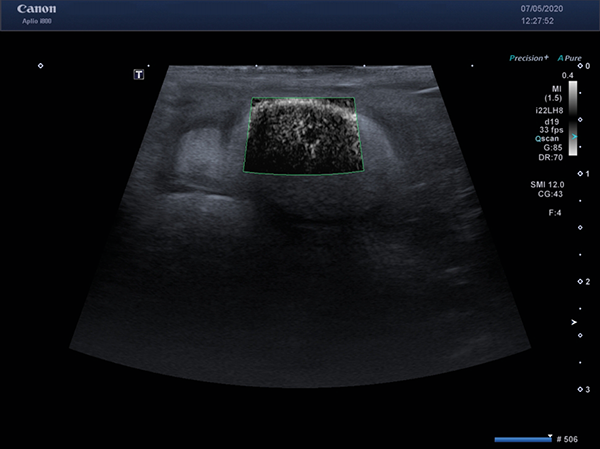
Task: Click the 0 depth scale marker
Action: [x=584, y=66]
